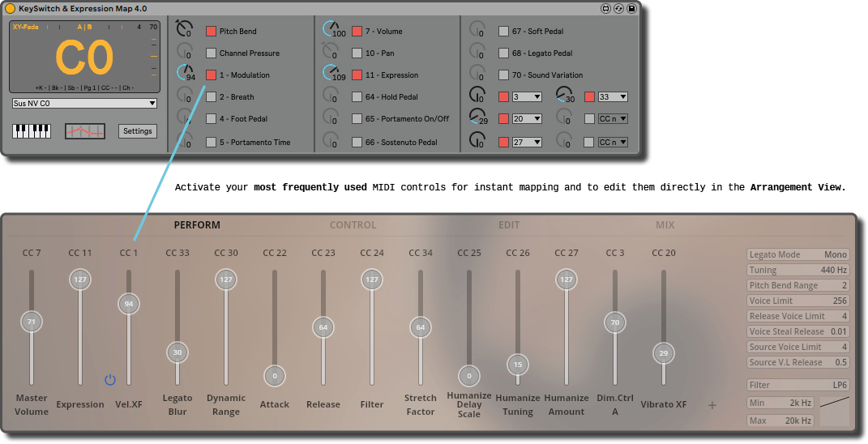Open the CC n dropdown beside the 27 dropdown
Image resolution: width=868 pixels, height=444 pixels.
(x=613, y=143)
